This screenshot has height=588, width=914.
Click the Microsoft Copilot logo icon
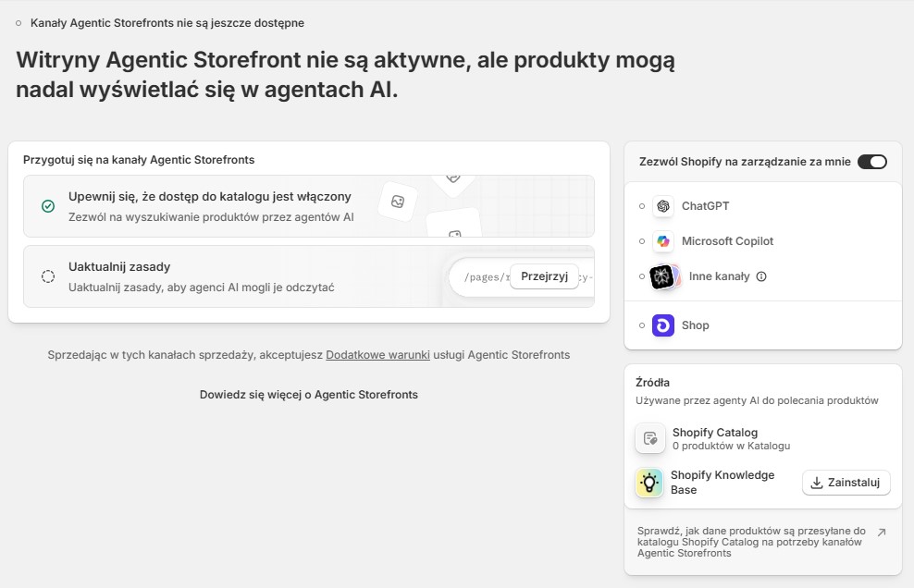[x=662, y=241]
